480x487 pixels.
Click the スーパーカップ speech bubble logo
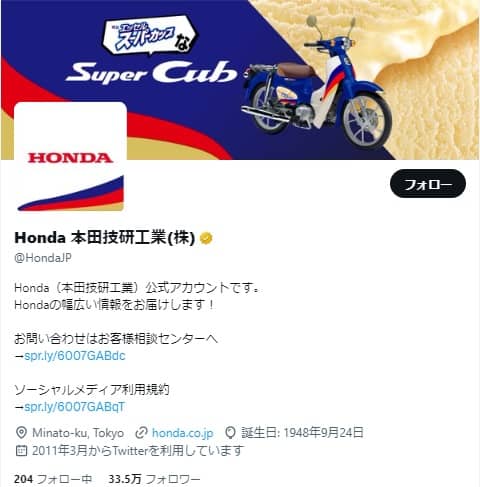[149, 36]
